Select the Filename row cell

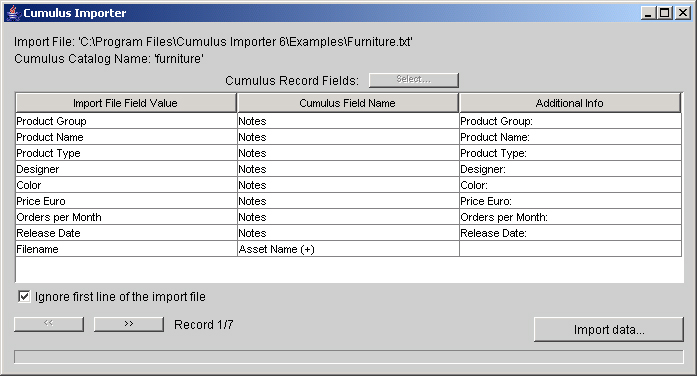[126, 249]
